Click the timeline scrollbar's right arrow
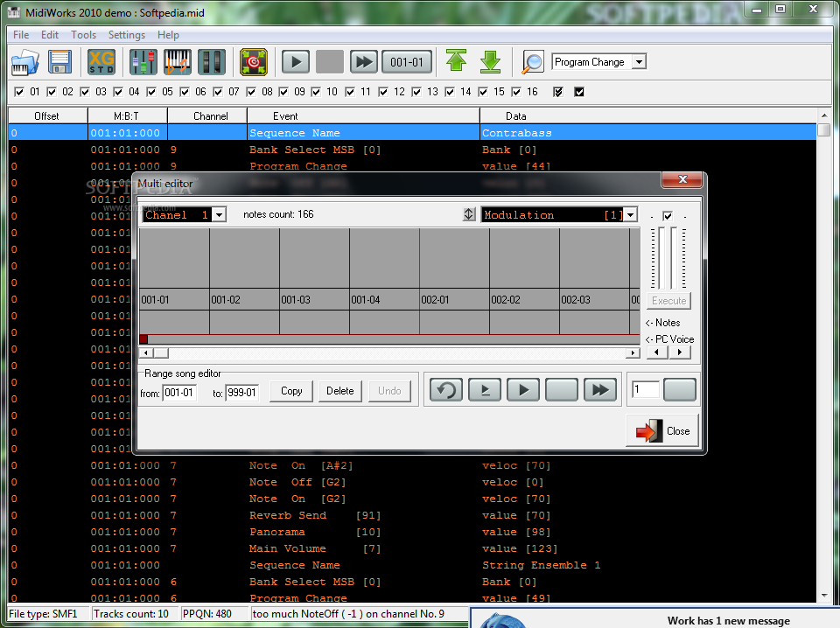This screenshot has width=840, height=628. point(633,352)
